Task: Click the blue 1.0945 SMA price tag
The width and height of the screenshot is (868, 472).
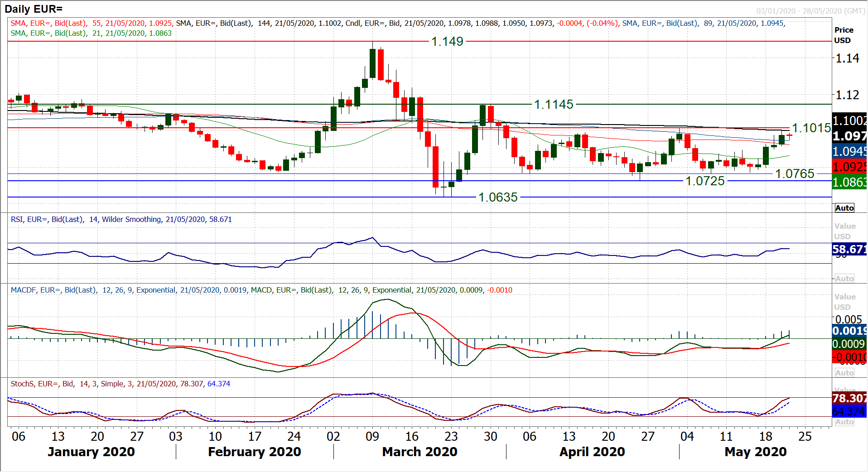Action: 849,151
